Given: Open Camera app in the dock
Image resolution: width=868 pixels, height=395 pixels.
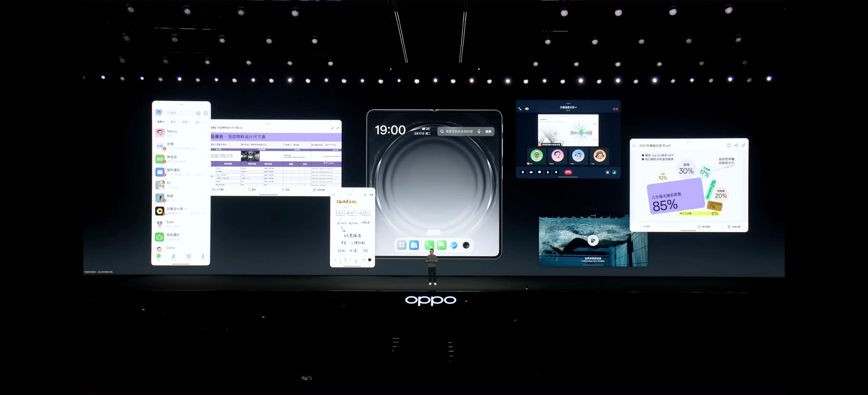Looking at the screenshot, I should coord(466,245).
